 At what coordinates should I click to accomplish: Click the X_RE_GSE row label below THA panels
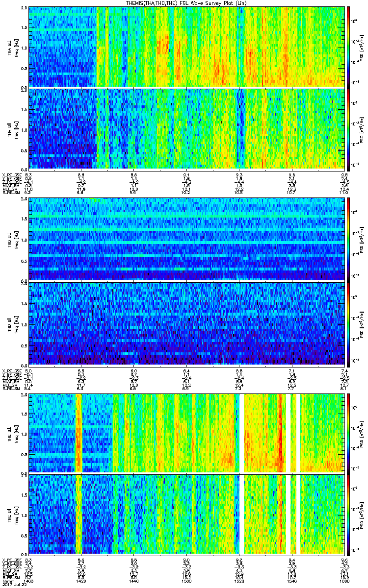[x=11, y=174]
